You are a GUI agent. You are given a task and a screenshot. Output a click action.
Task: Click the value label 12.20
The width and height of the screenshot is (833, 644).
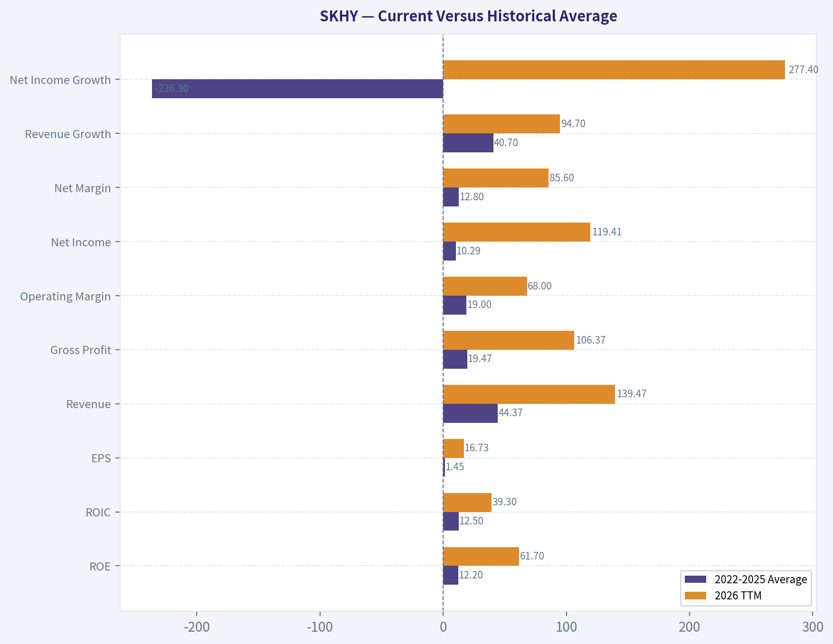471,575
